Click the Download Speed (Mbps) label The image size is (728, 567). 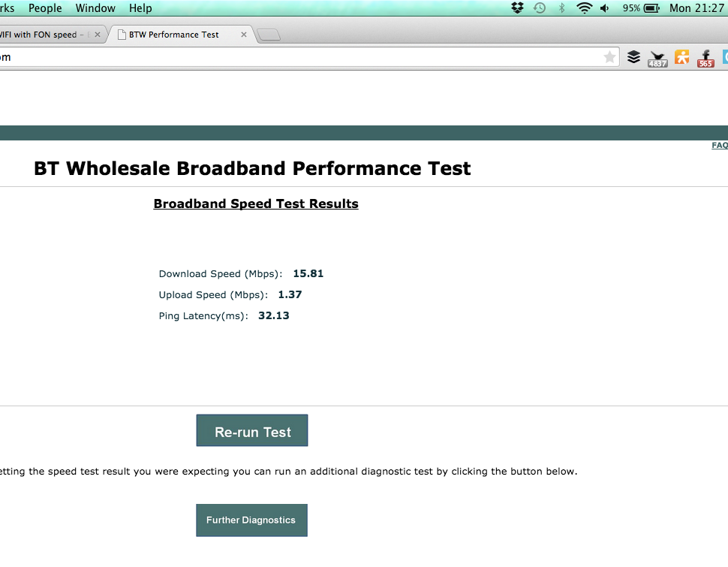point(221,274)
